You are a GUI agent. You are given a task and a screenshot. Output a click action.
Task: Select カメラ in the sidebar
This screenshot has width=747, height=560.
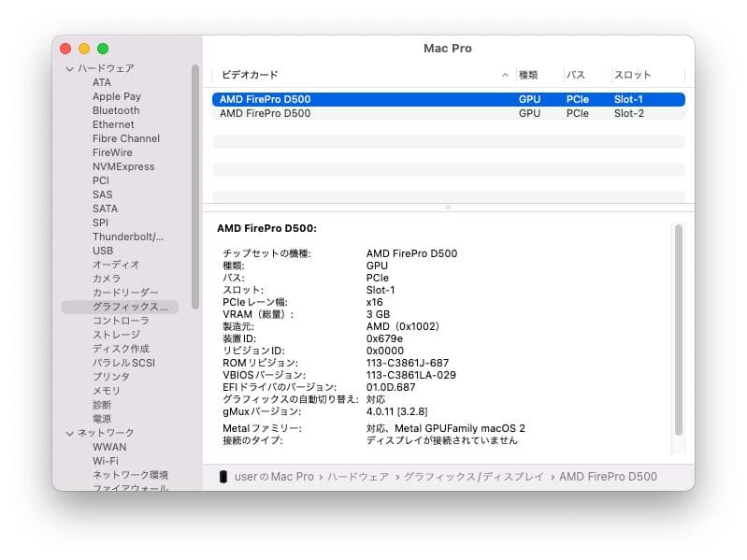tap(107, 279)
